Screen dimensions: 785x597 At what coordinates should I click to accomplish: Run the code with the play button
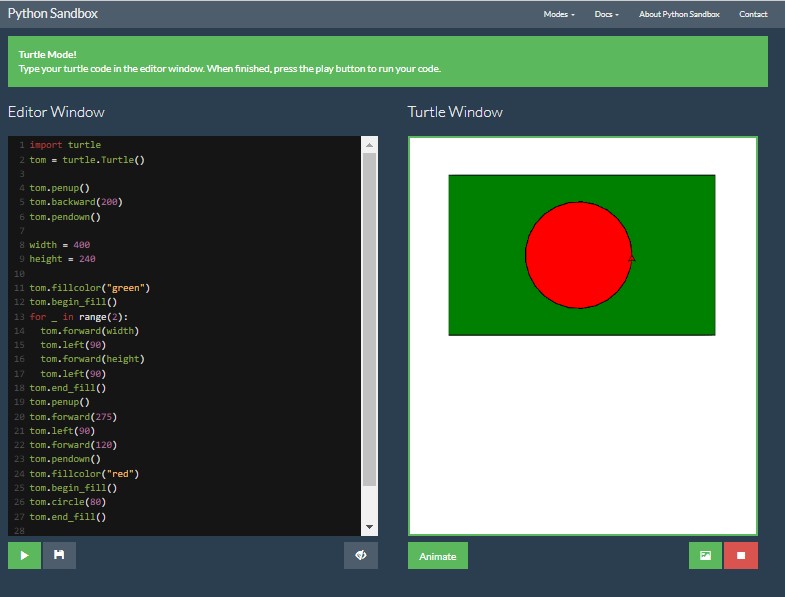pos(24,555)
